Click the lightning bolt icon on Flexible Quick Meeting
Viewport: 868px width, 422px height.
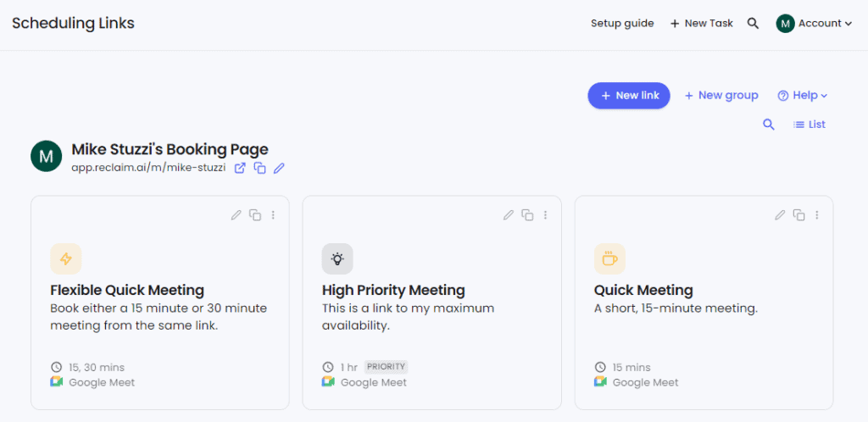coord(66,258)
